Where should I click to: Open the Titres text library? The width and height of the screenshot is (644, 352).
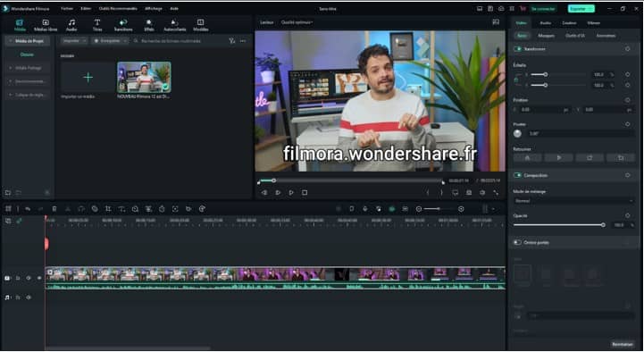(x=97, y=25)
